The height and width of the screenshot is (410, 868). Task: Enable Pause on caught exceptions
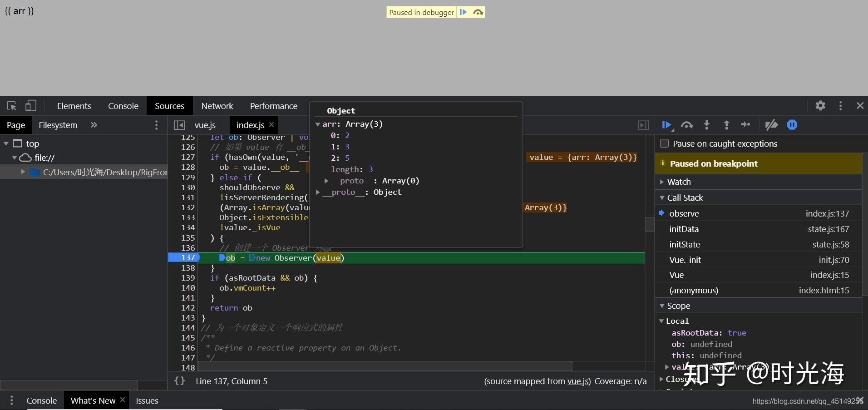[664, 143]
